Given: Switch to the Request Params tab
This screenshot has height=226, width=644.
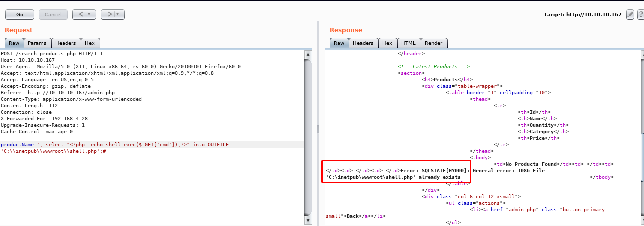Looking at the screenshot, I should pos(37,43).
